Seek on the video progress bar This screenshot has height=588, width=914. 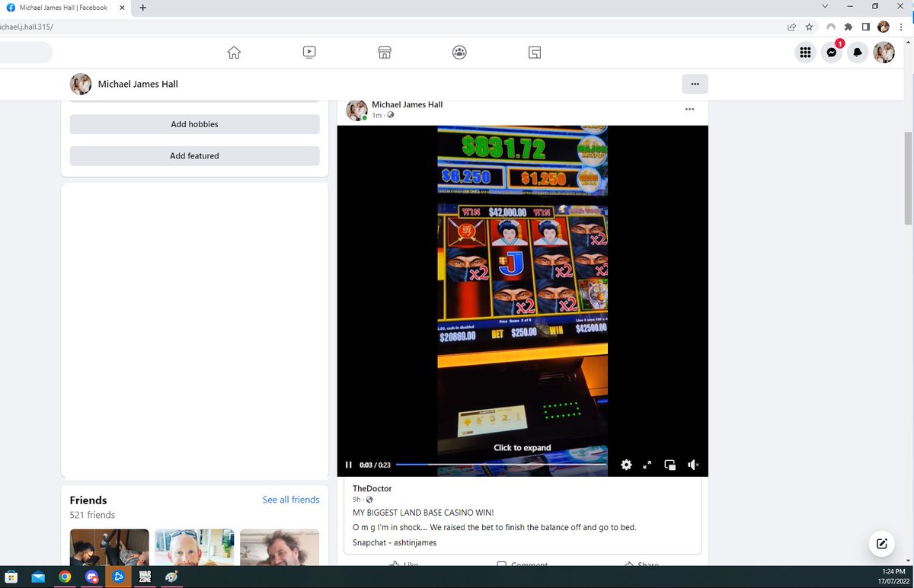click(500, 465)
